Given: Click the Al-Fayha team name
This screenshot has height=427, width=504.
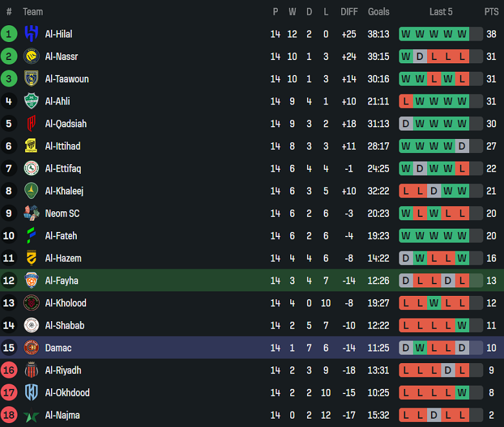Looking at the screenshot, I should (61, 280).
